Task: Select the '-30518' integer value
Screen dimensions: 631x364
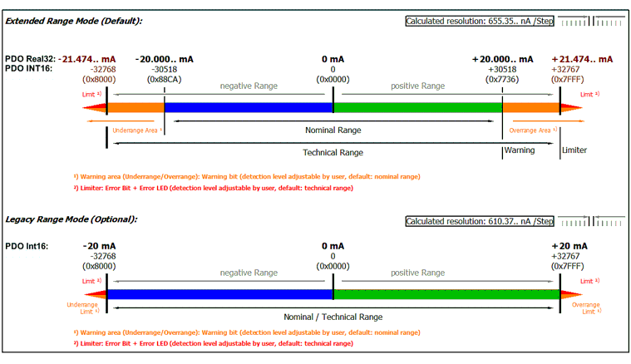Action: tap(164, 69)
